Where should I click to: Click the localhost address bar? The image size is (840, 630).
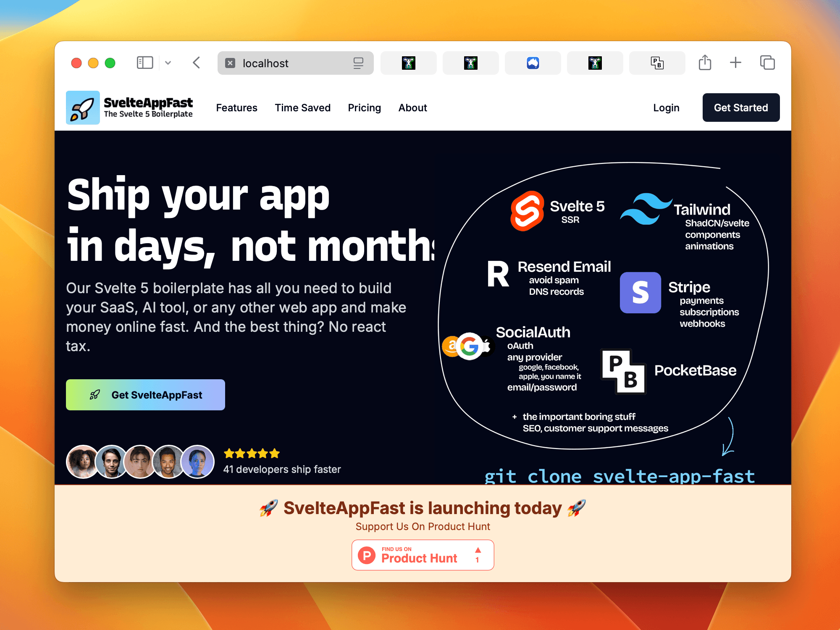point(295,63)
